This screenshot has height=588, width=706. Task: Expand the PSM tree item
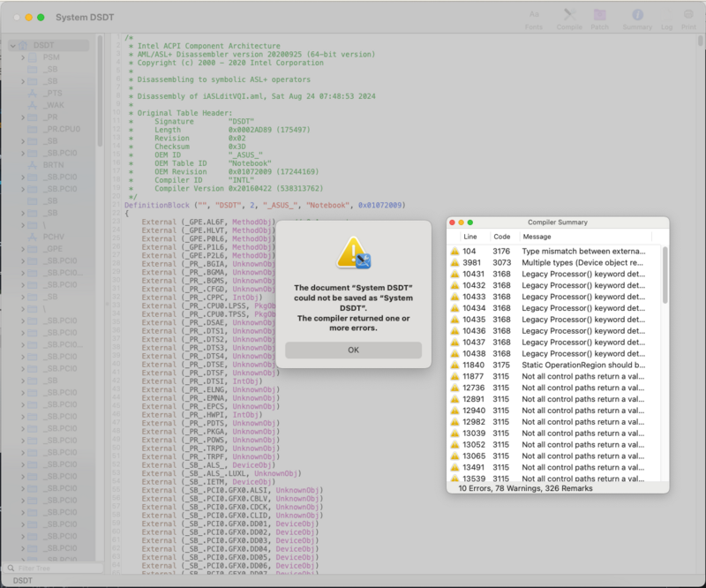click(x=25, y=57)
